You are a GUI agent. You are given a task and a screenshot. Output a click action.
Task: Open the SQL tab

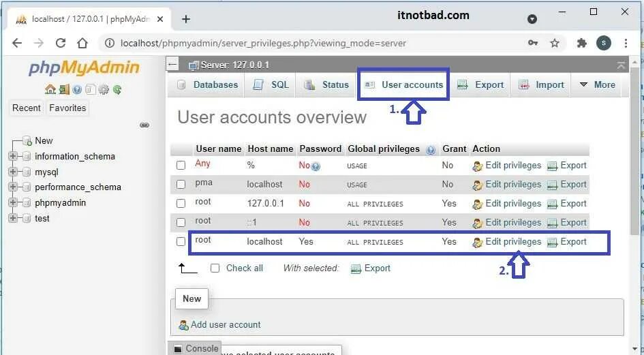pyautogui.click(x=271, y=84)
